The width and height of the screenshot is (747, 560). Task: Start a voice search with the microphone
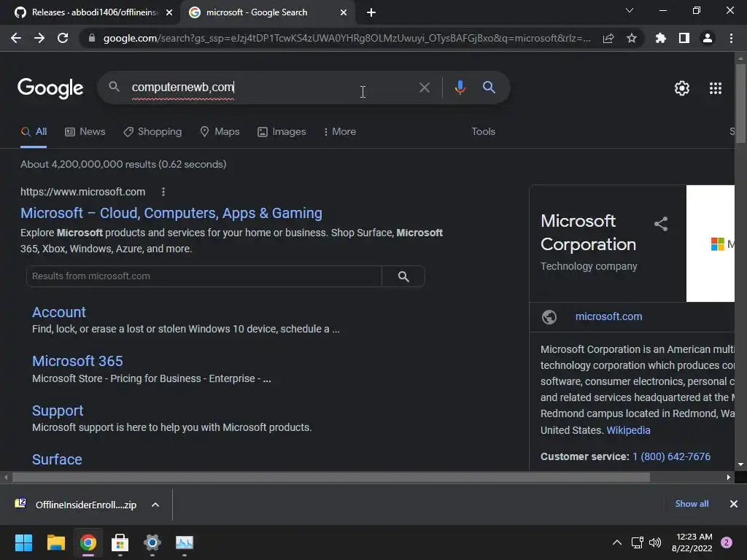click(460, 87)
